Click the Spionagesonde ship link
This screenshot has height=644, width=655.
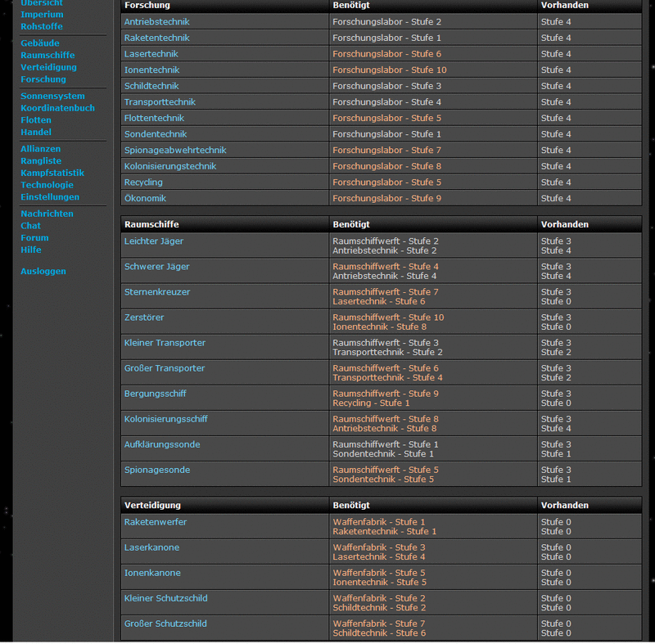click(x=156, y=470)
